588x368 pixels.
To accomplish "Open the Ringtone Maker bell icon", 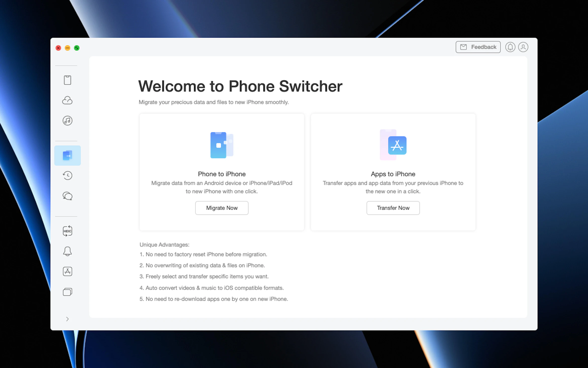I will (67, 251).
